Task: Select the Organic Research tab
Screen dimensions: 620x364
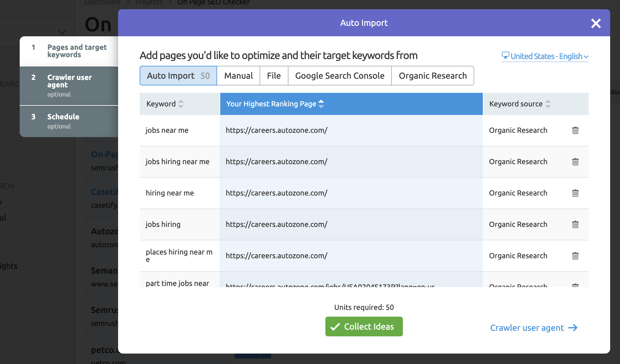Action: click(433, 75)
